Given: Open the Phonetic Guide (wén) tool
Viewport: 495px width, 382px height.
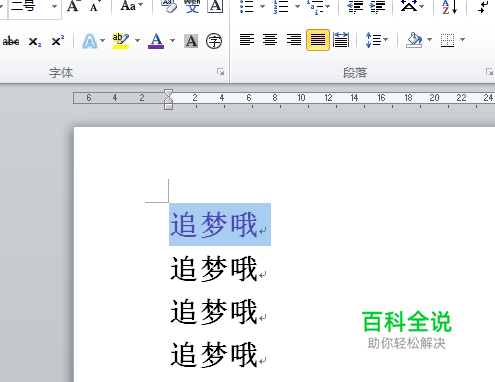Looking at the screenshot, I should pyautogui.click(x=192, y=6).
